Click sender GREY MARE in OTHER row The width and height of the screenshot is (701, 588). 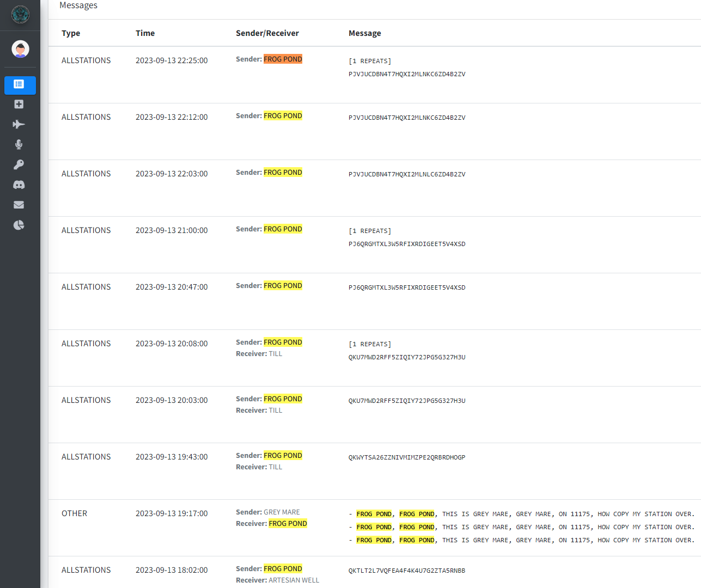[282, 512]
